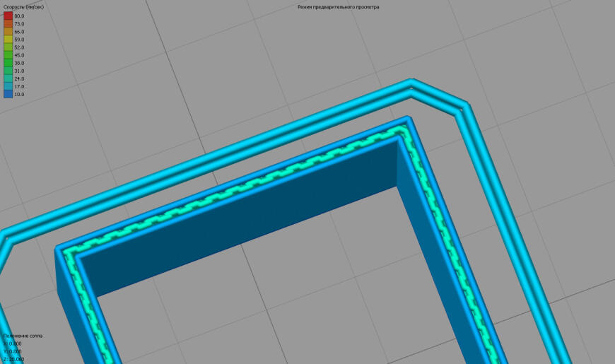Click the 'Положение сопла' label
This screenshot has width=615, height=364.
pyautogui.click(x=23, y=336)
